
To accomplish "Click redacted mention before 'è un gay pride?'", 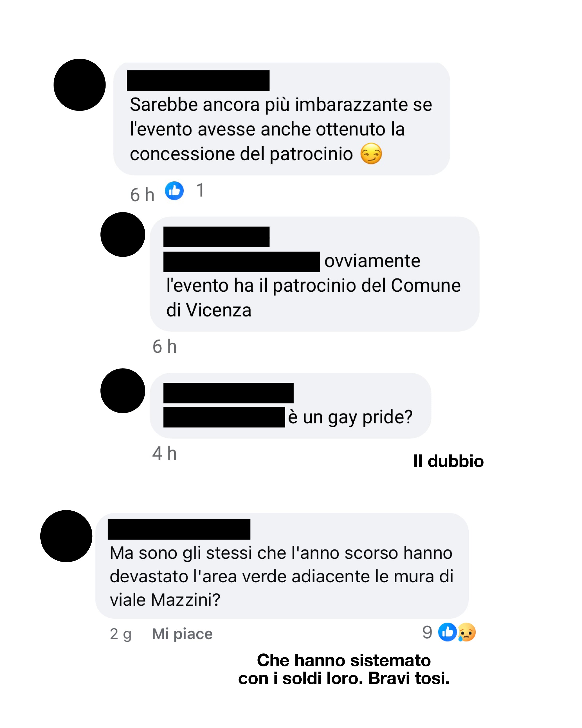I will pos(224,417).
